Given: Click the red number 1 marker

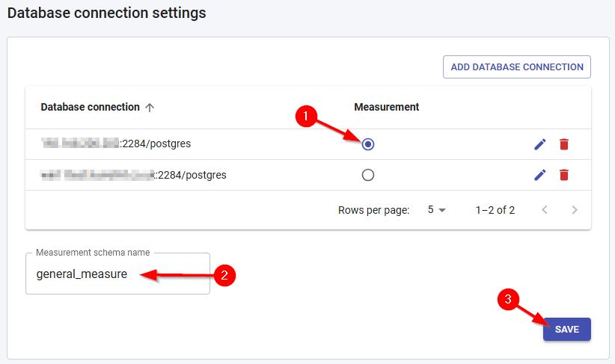Looking at the screenshot, I should 305,117.
